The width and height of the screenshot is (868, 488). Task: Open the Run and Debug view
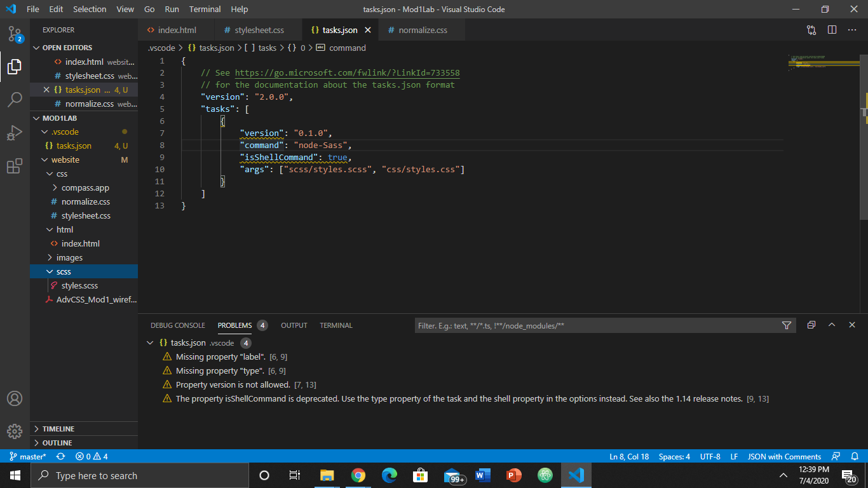[x=15, y=133]
